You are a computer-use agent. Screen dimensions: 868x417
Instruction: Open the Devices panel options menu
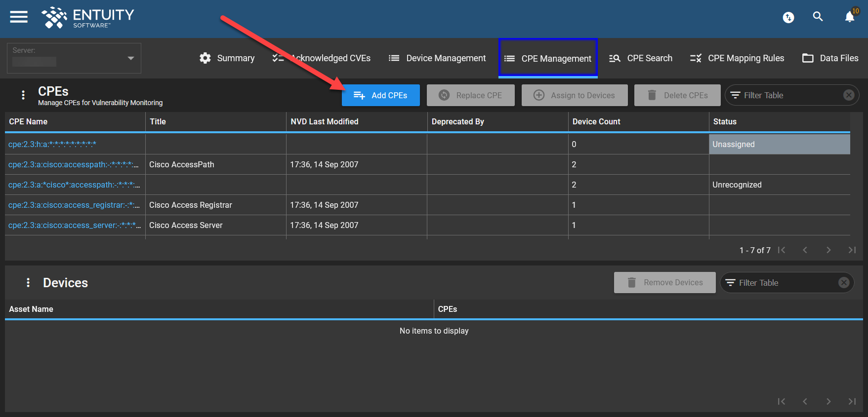(x=28, y=282)
